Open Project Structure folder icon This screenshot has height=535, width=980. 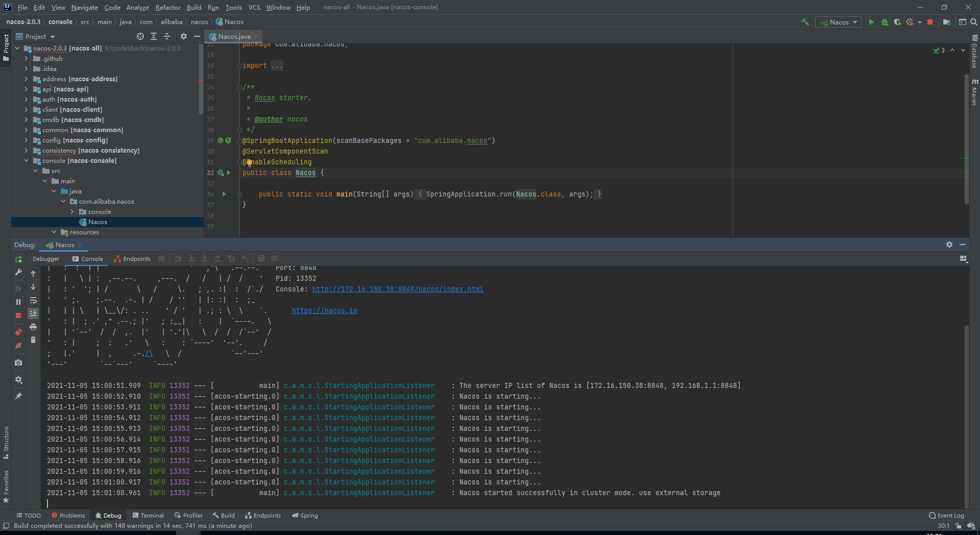[947, 22]
